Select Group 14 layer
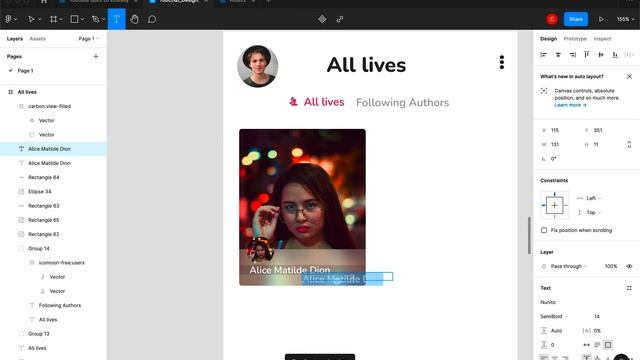Viewport: 640px width, 360px height. click(x=39, y=249)
